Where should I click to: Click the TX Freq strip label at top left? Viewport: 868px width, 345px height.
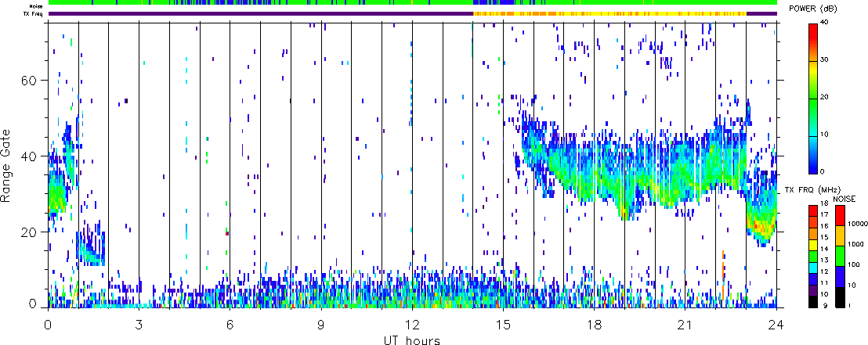pos(34,13)
